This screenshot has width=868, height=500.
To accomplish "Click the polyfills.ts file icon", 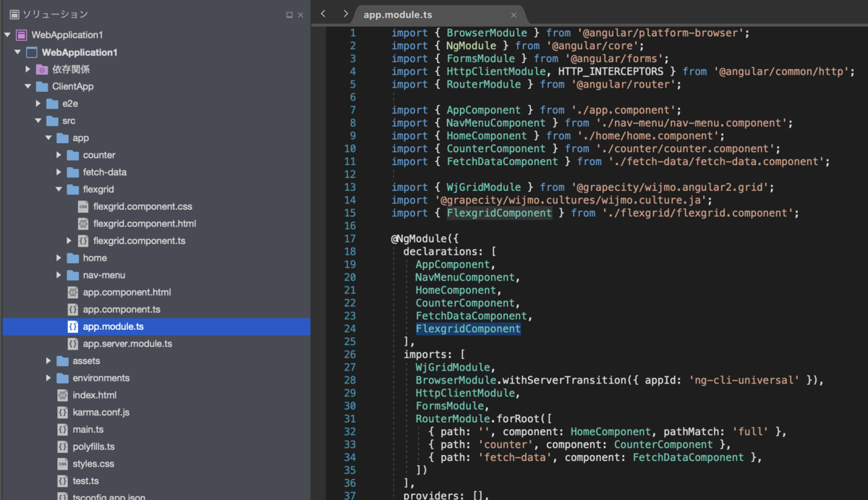I will [x=62, y=446].
